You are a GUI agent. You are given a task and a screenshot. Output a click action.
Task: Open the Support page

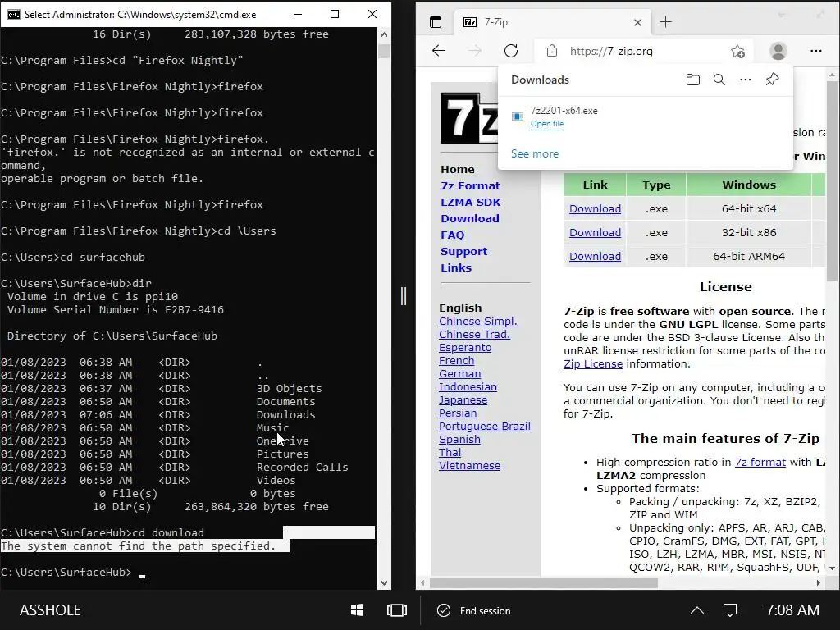pyautogui.click(x=463, y=251)
